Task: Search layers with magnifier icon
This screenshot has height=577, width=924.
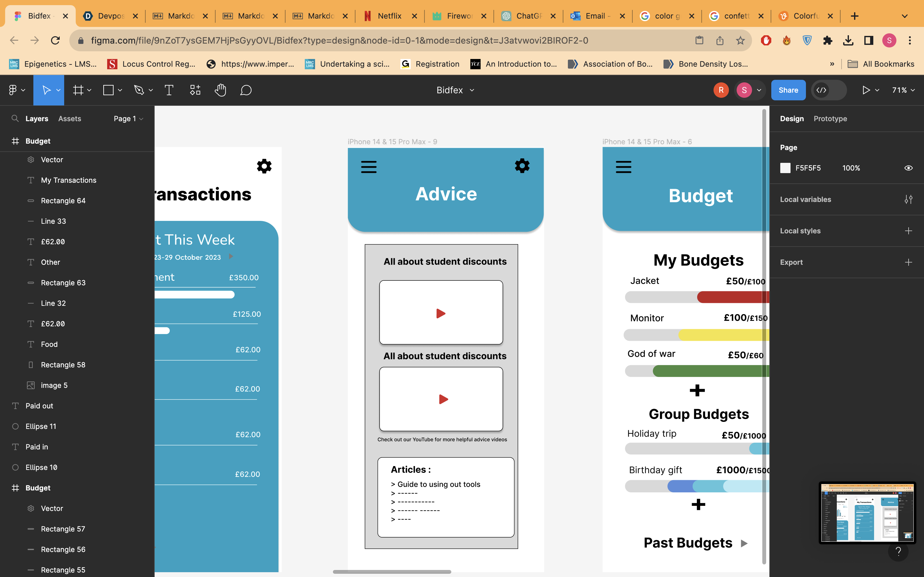Action: 15,118
